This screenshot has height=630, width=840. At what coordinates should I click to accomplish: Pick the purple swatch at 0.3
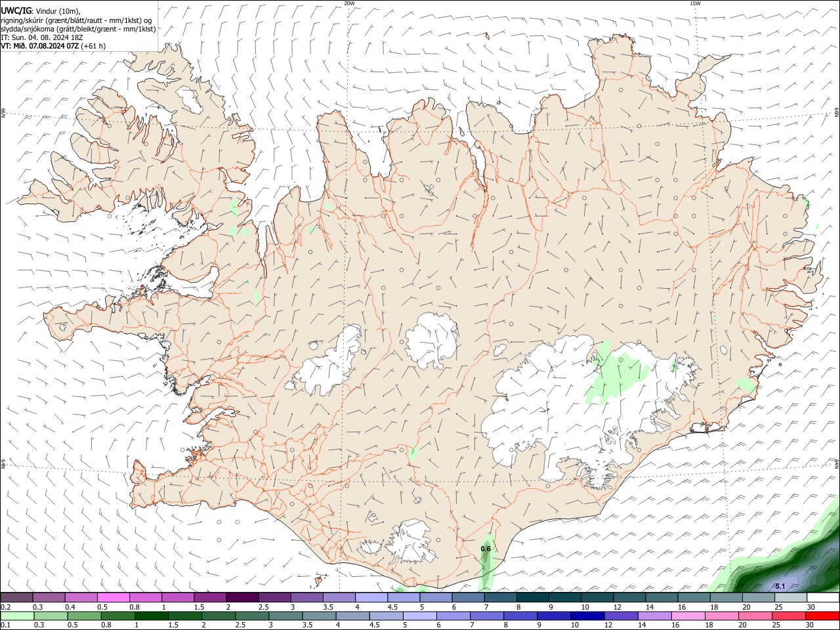(x=49, y=597)
